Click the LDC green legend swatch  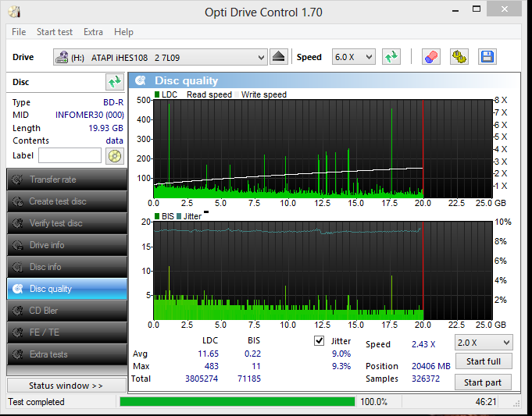[x=157, y=94]
